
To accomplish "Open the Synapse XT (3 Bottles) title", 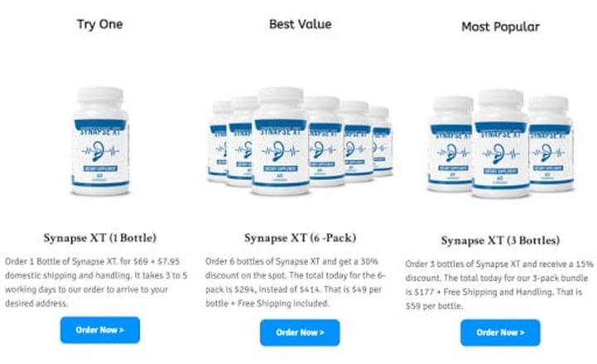I will [x=500, y=240].
